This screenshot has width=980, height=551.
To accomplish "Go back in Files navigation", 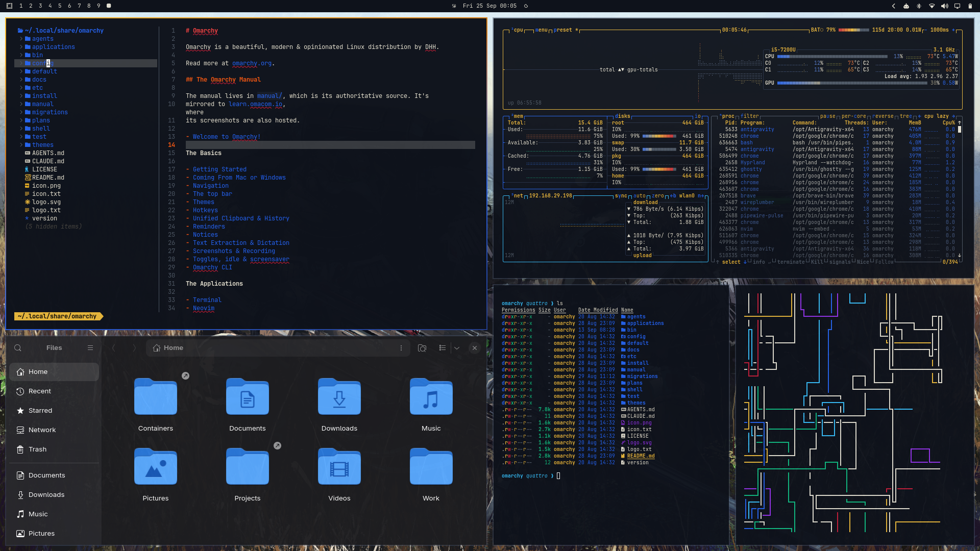I will [x=113, y=348].
